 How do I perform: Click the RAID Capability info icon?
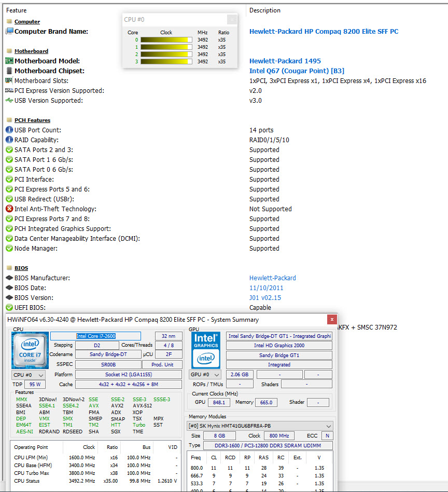(9, 140)
